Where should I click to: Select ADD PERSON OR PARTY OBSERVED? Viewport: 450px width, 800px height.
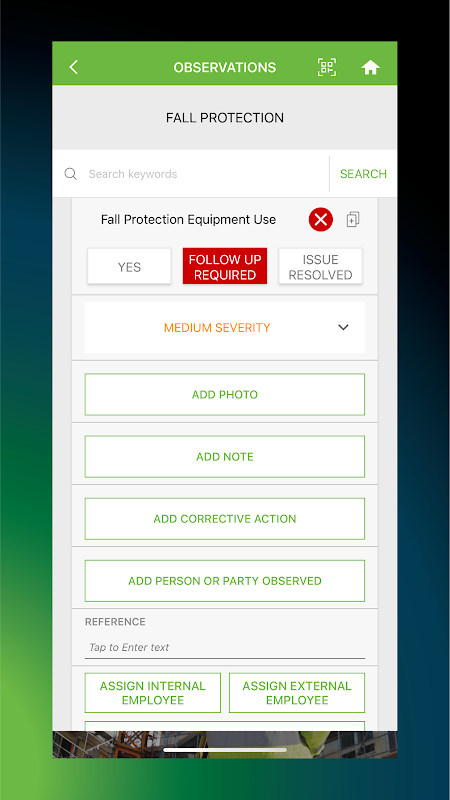point(224,581)
